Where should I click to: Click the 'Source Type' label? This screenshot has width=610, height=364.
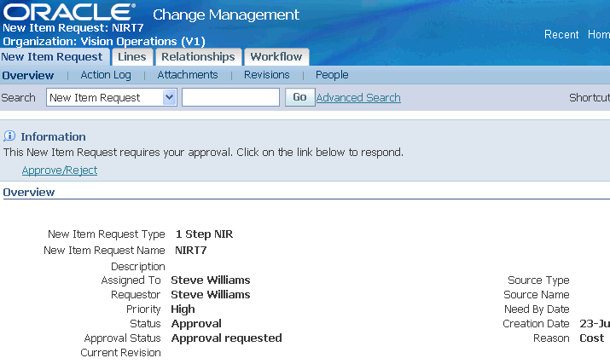coord(538,280)
